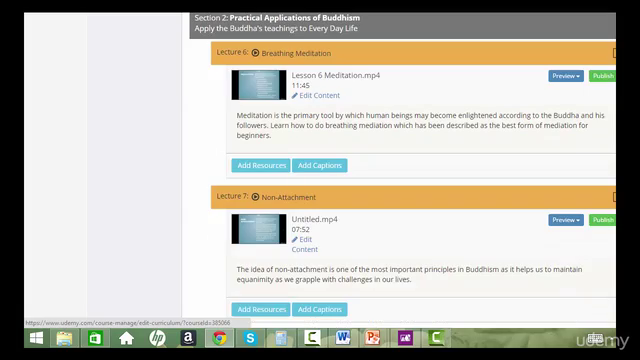This screenshot has width=640, height=360.
Task: Open Skype from the taskbar
Action: tap(250, 338)
